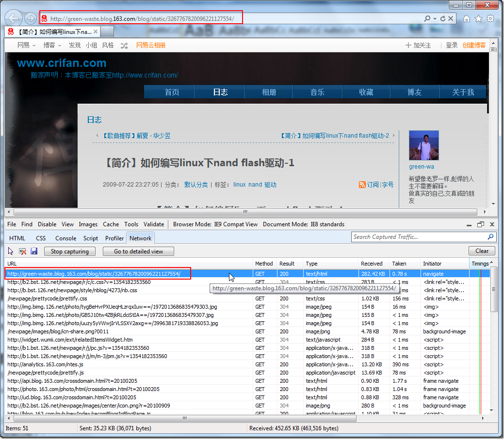This screenshot has width=504, height=439.
Task: Click the browser address bar URL
Action: (x=142, y=18)
